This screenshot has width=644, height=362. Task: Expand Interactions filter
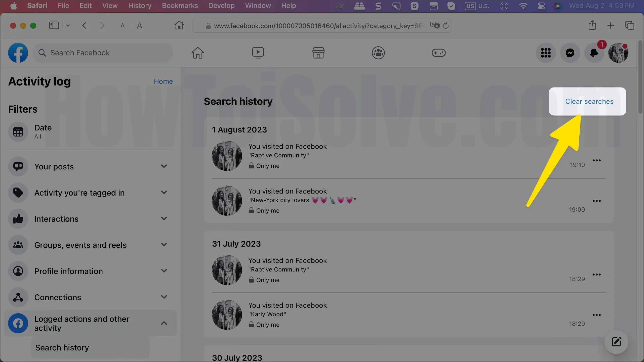pos(164,218)
